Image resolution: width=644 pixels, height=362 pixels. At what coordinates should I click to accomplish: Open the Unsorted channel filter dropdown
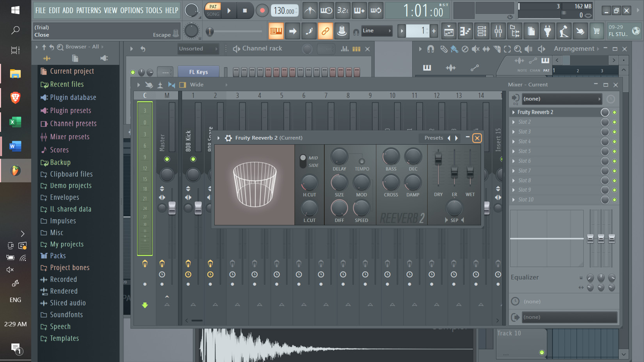[x=198, y=49]
